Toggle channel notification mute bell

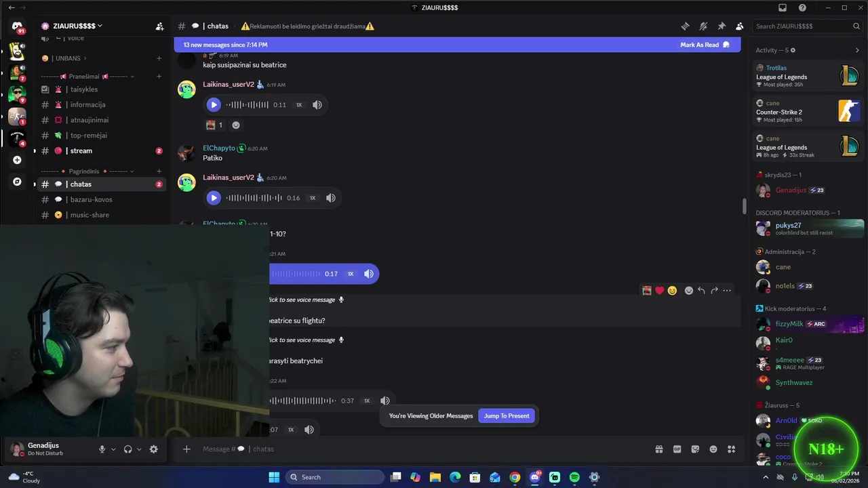(x=703, y=26)
